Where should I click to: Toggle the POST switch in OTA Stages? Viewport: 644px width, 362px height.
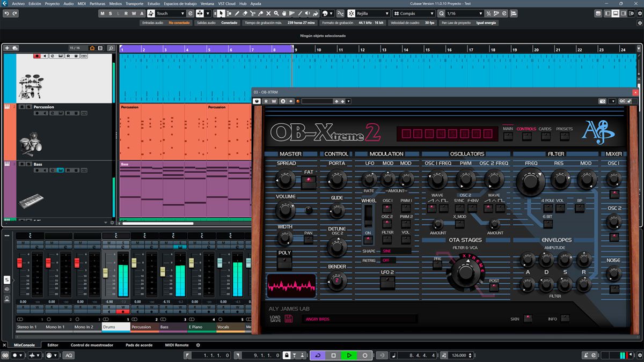coord(494,286)
